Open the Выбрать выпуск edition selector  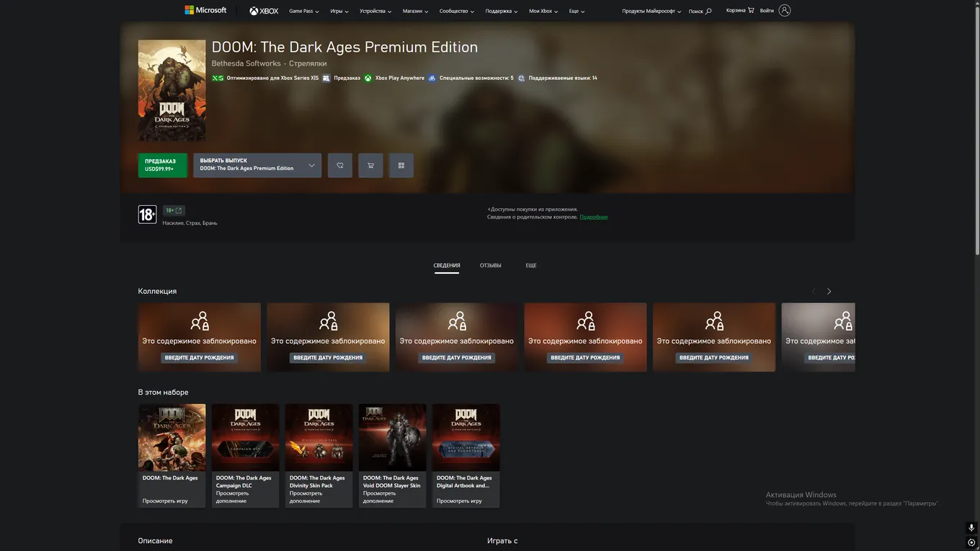click(x=257, y=165)
